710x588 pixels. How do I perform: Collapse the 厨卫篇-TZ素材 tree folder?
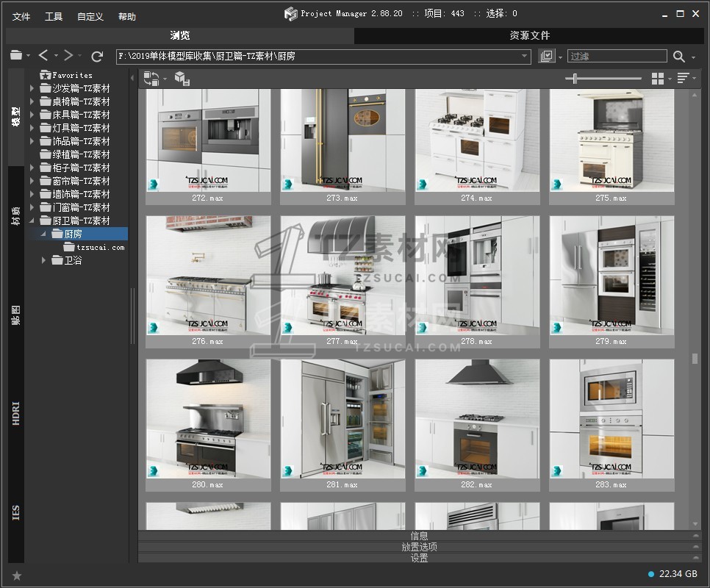(x=32, y=220)
